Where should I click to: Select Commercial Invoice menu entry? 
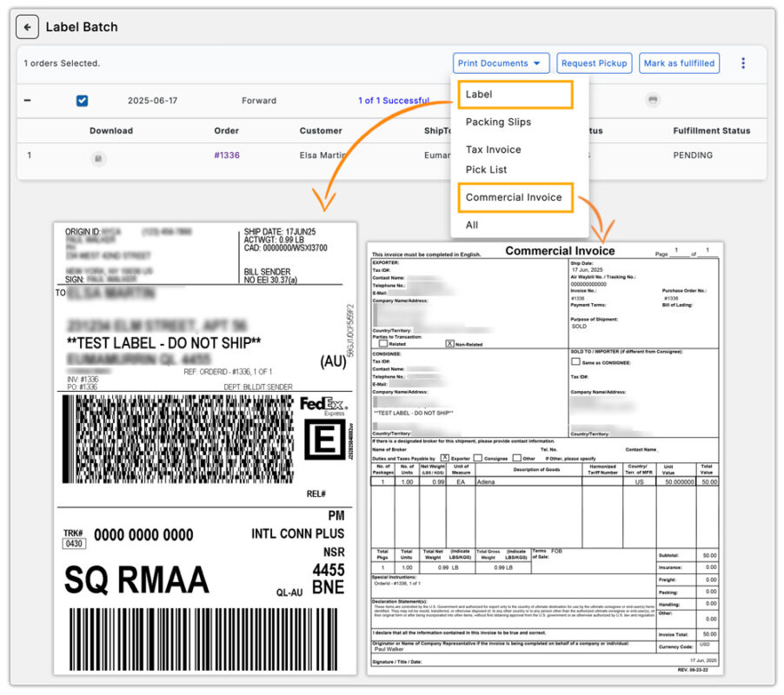(x=515, y=197)
